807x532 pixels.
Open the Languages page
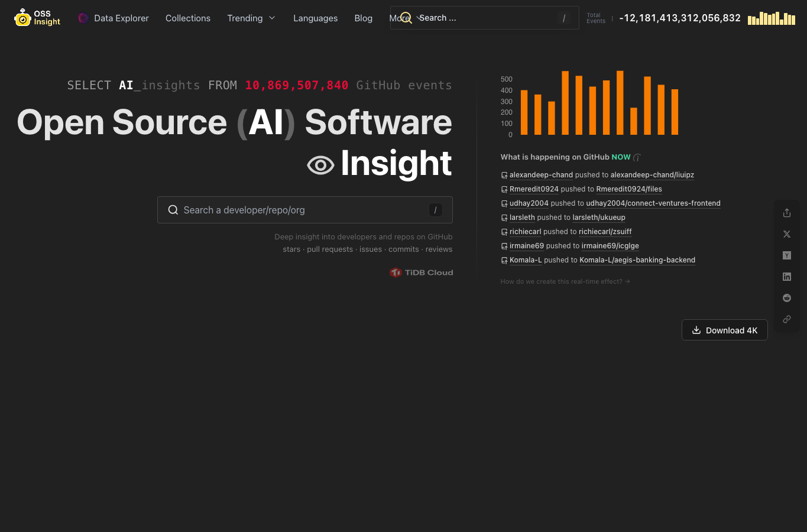pos(316,18)
